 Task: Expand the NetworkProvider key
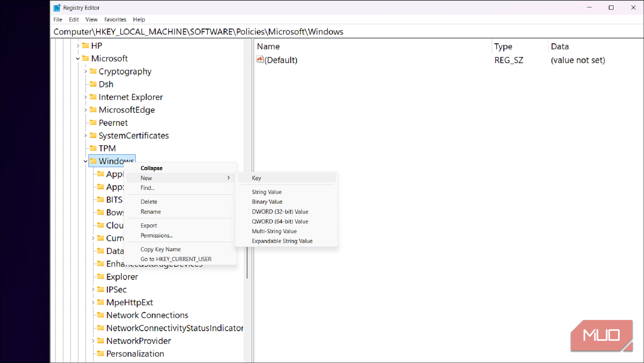click(93, 341)
